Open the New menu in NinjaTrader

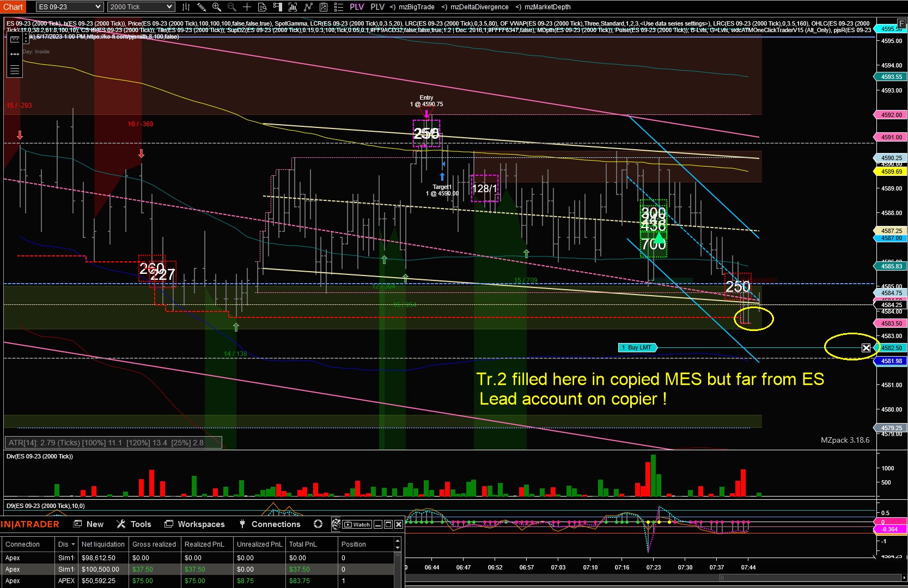89,524
